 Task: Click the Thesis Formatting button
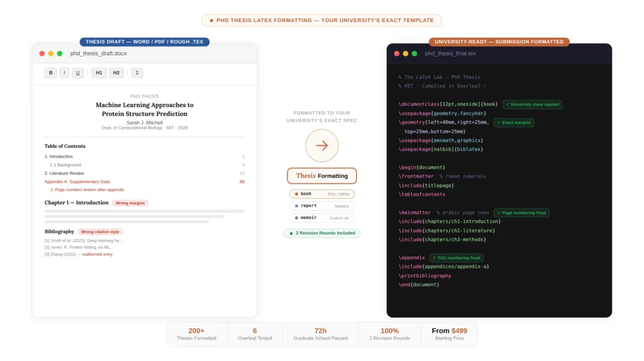point(322,175)
